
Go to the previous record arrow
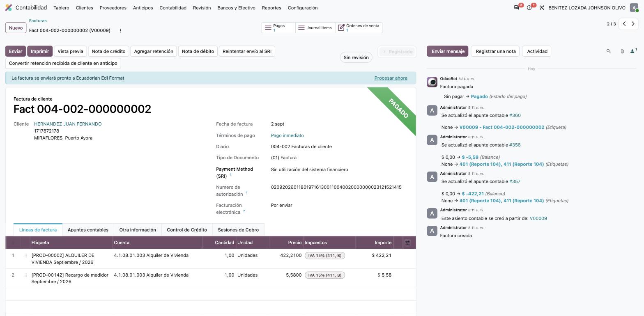click(624, 24)
